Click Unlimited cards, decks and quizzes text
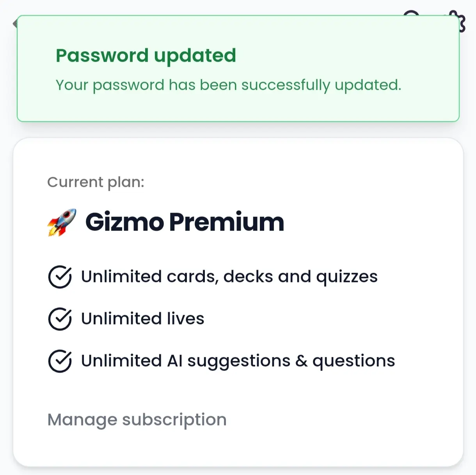Image resolution: width=476 pixels, height=475 pixels. [229, 277]
